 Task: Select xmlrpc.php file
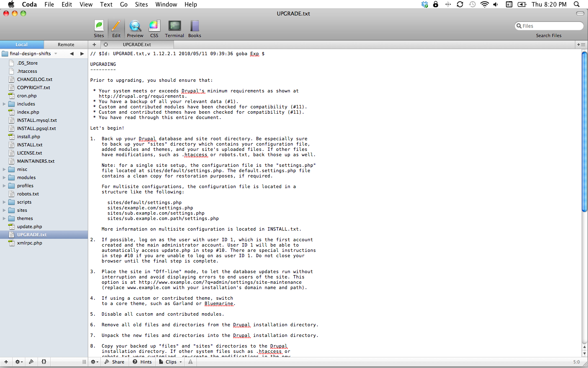click(x=44, y=243)
